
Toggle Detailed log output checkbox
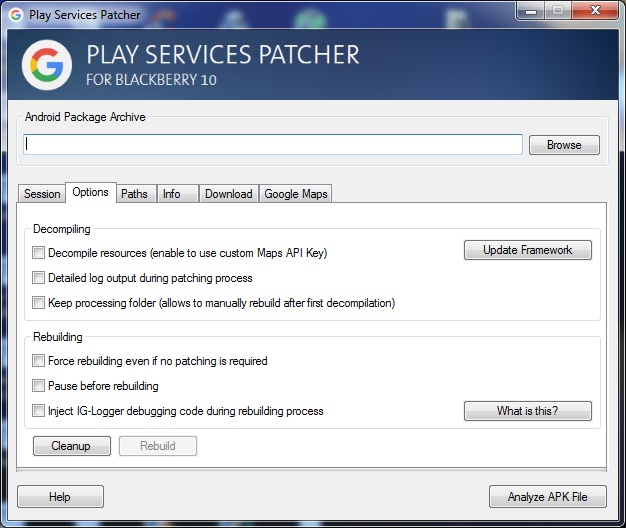pyautogui.click(x=38, y=278)
